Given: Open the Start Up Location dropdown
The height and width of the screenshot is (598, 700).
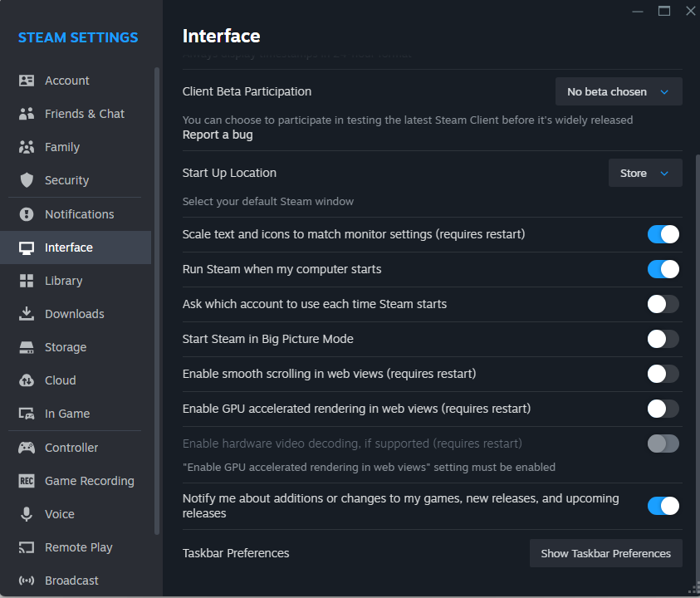Looking at the screenshot, I should tap(645, 173).
